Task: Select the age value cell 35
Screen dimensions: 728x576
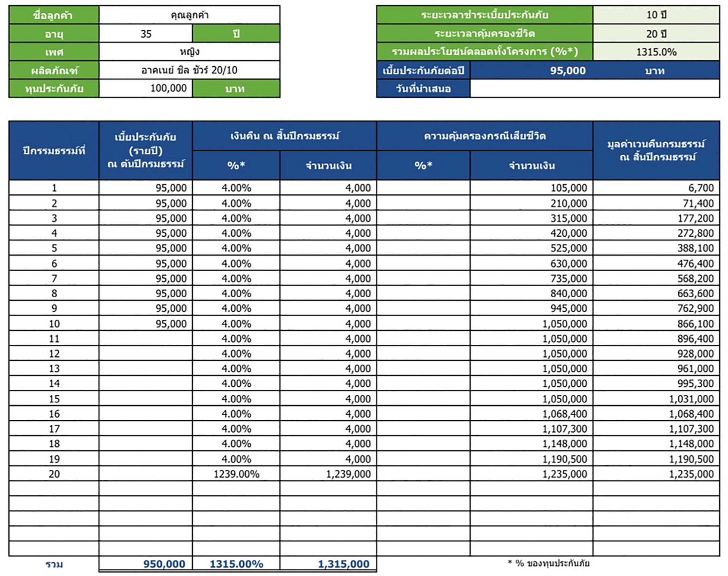Action: 146,34
